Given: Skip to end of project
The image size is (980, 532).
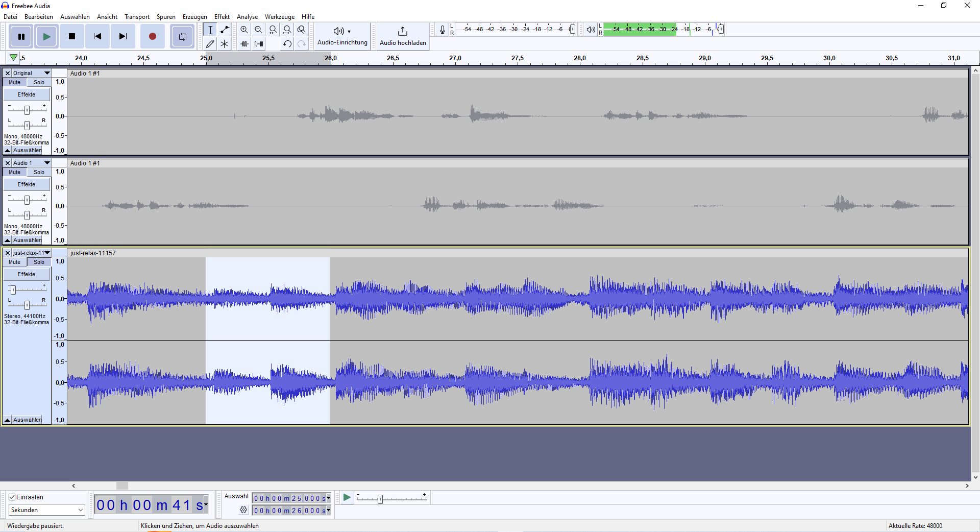Looking at the screenshot, I should click(123, 36).
